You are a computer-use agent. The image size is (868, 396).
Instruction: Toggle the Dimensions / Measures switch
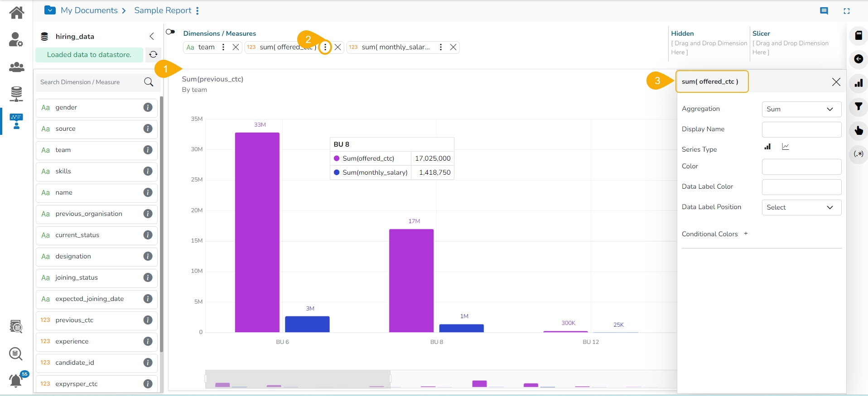coord(171,32)
